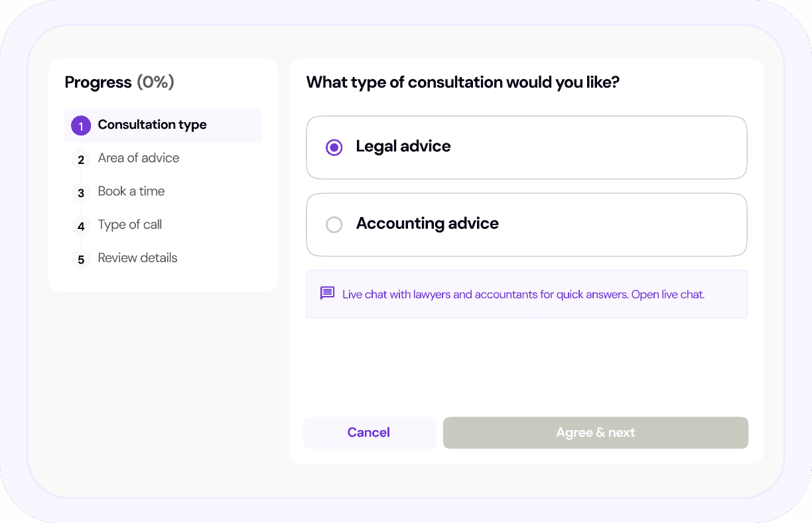Click the Agree & next button
The width and height of the screenshot is (812, 523).
[595, 433]
